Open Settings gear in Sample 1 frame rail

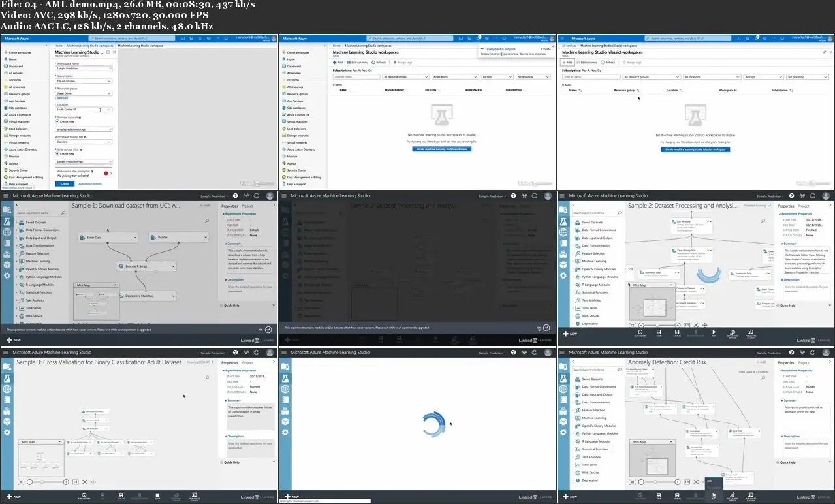[7, 275]
